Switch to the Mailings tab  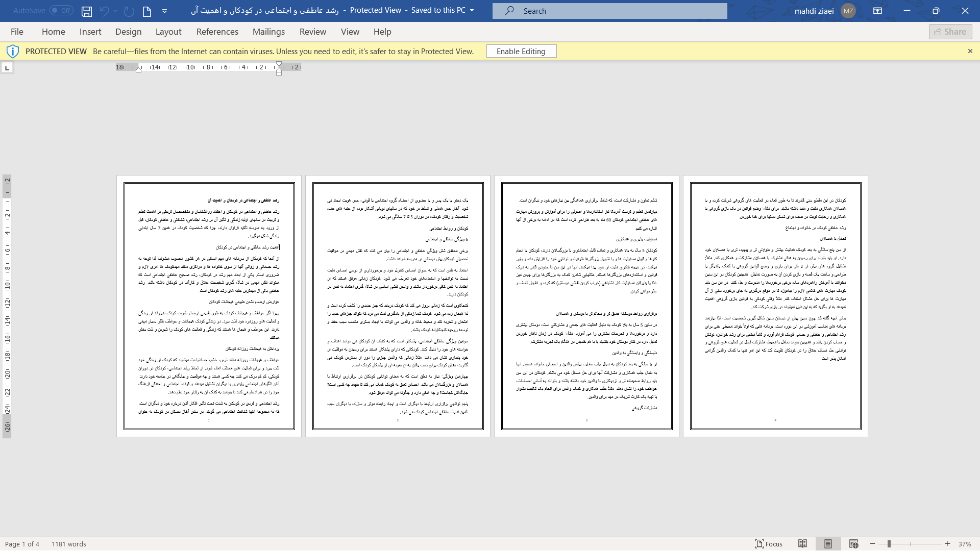tap(269, 32)
